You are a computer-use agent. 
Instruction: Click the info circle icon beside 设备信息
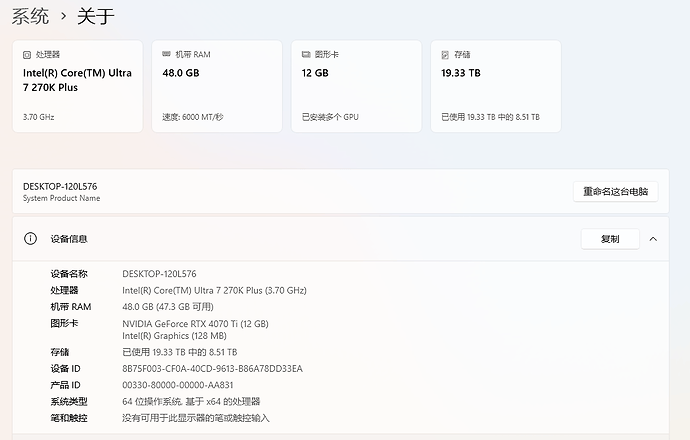(x=30, y=239)
